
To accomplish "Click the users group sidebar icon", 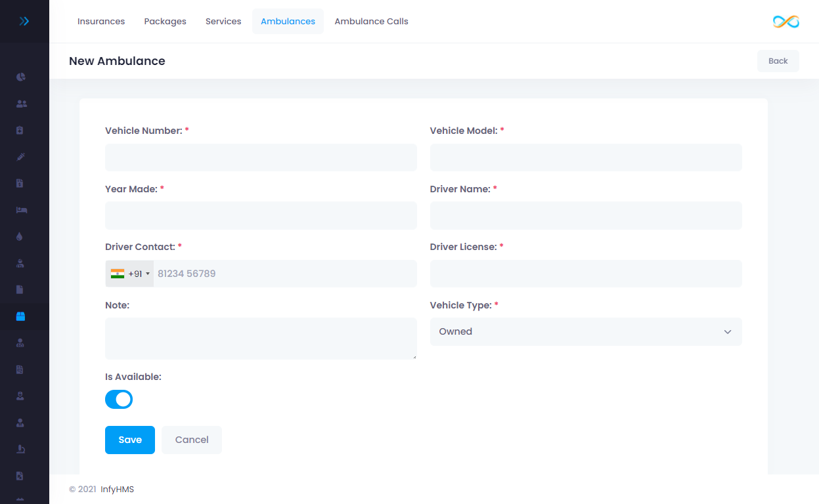I will point(21,104).
